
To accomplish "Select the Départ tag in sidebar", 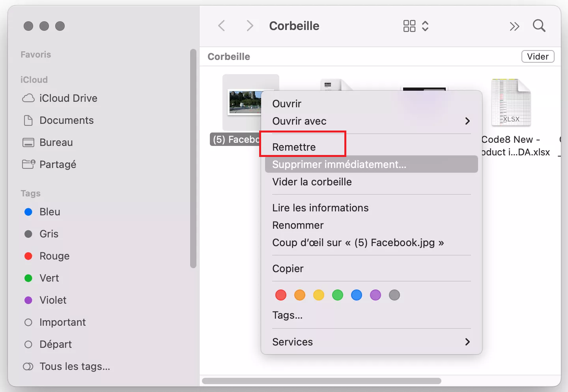I will (x=56, y=344).
